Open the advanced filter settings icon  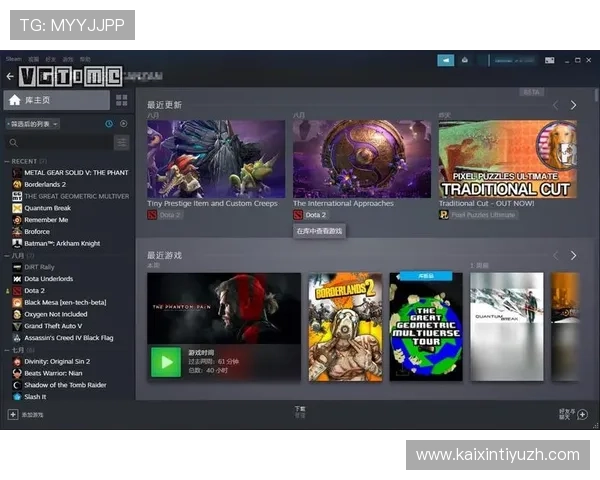click(121, 143)
